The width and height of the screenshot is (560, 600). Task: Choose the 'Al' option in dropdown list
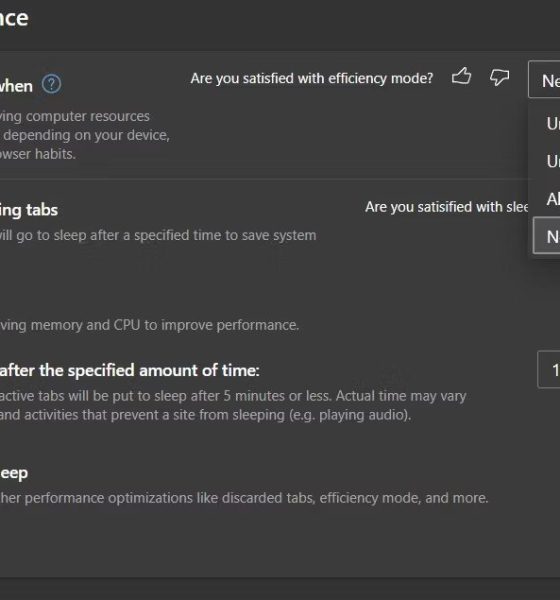[x=547, y=199]
